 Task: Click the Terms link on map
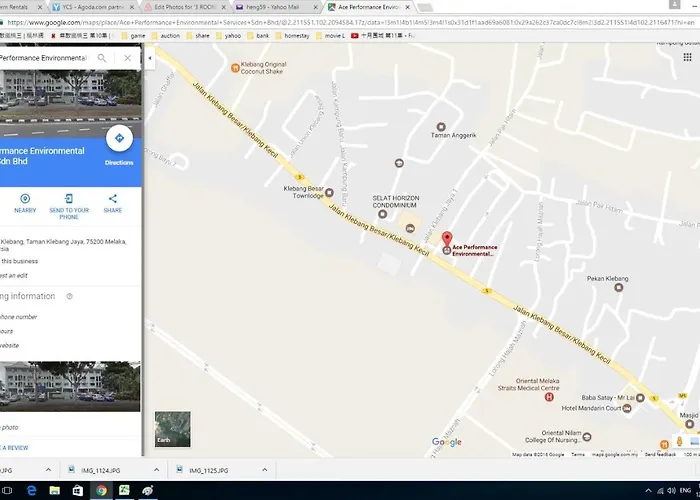point(578,454)
